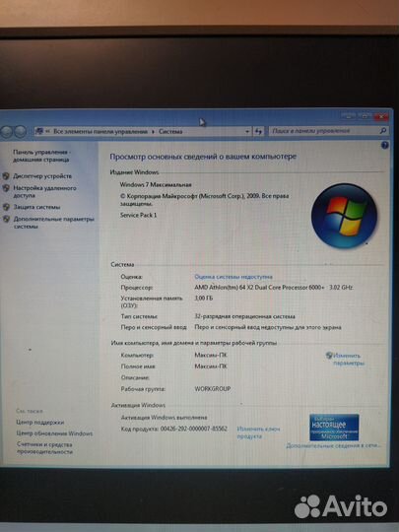Click the WORKGROUP value
Image resolution: width=399 pixels, height=532 pixels.
pos(213,389)
